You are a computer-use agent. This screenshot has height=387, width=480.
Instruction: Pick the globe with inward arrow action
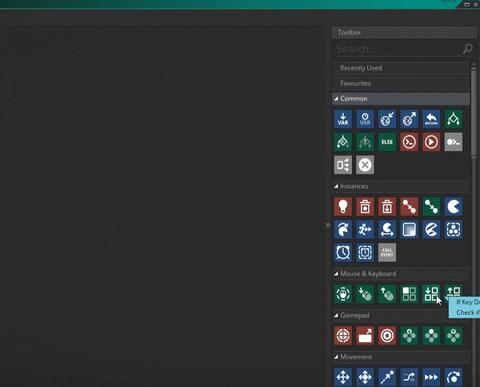tap(387, 119)
